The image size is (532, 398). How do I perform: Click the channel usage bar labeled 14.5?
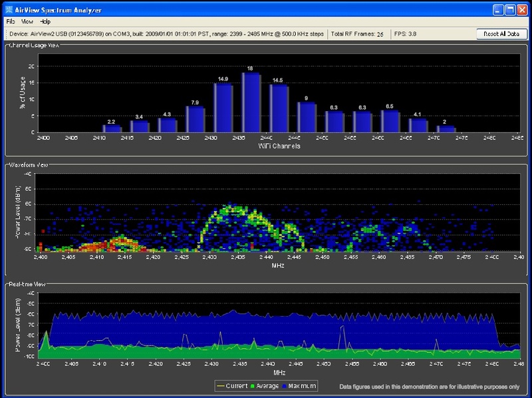279,108
